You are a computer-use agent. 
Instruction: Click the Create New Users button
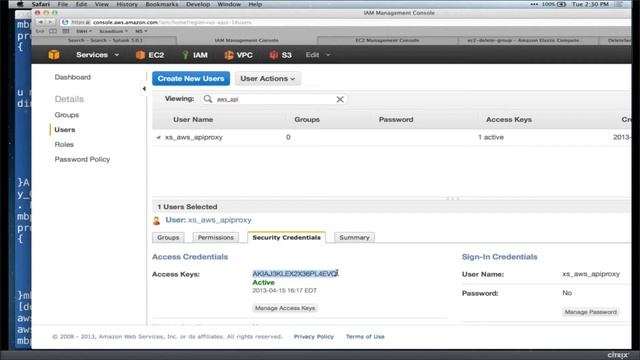(191, 78)
